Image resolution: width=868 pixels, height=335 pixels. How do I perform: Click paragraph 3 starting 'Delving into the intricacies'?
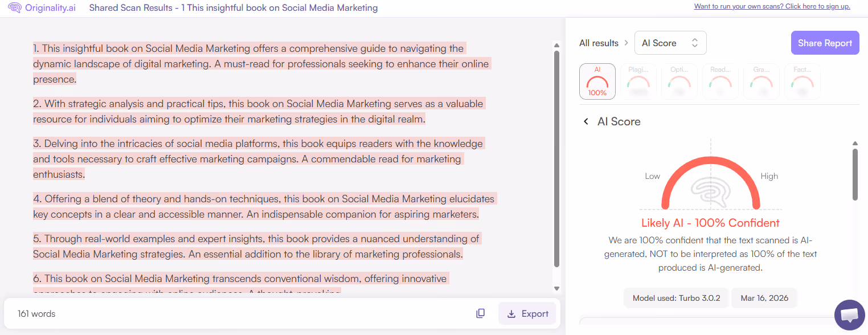pos(259,159)
